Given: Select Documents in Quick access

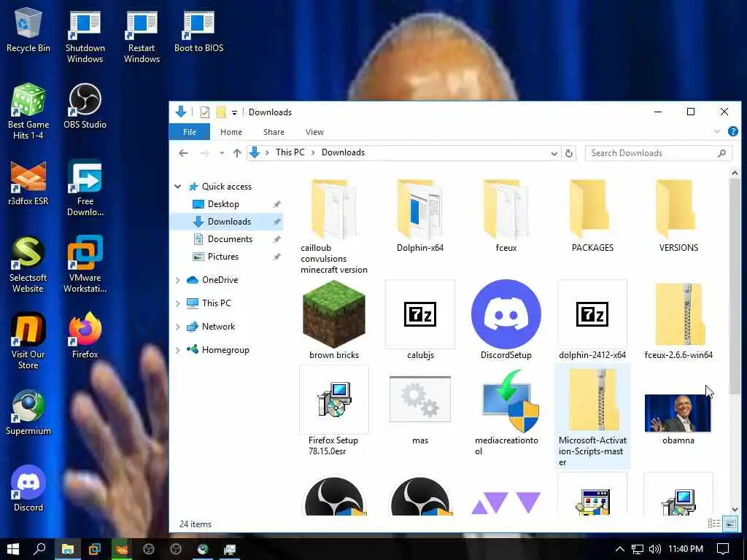Looking at the screenshot, I should point(230,239).
